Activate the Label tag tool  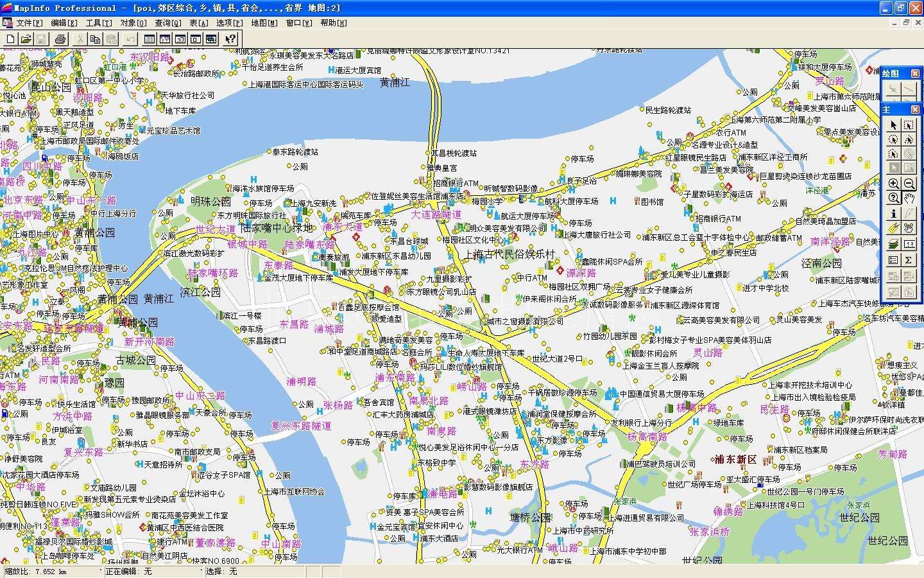pos(893,228)
